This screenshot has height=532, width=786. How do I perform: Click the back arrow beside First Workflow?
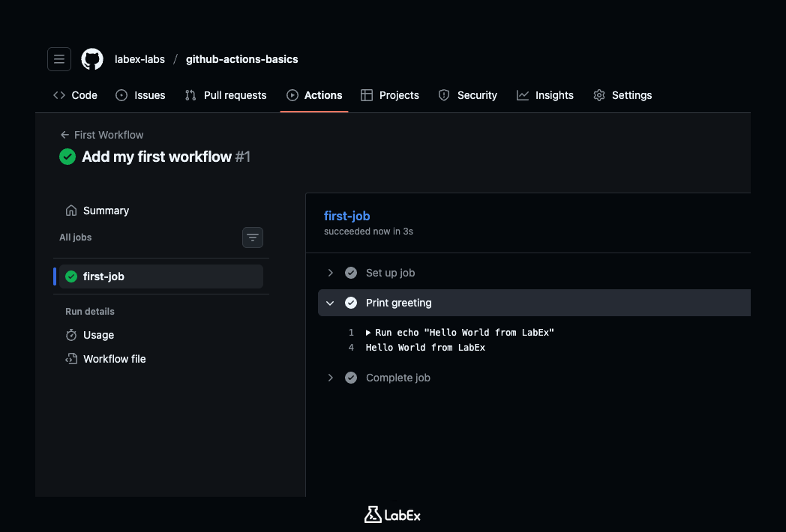click(x=64, y=135)
